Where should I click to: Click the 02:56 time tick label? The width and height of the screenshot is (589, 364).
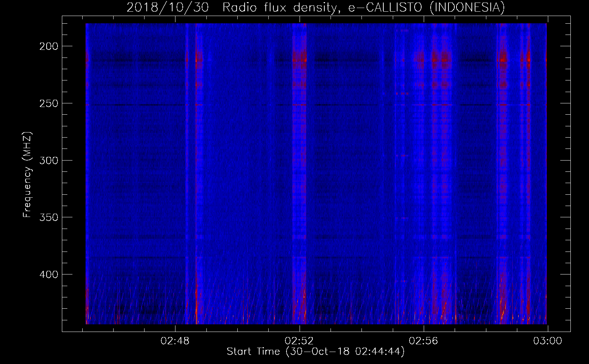(x=423, y=341)
